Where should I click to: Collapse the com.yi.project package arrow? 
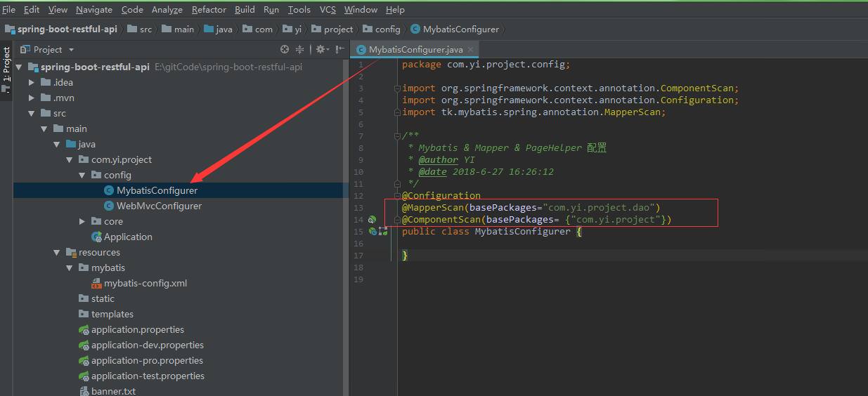(70, 159)
